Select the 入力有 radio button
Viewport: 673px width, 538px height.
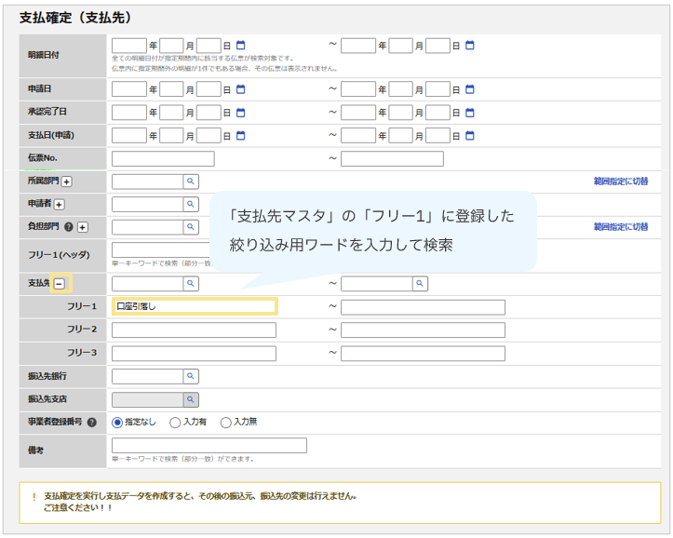(175, 422)
